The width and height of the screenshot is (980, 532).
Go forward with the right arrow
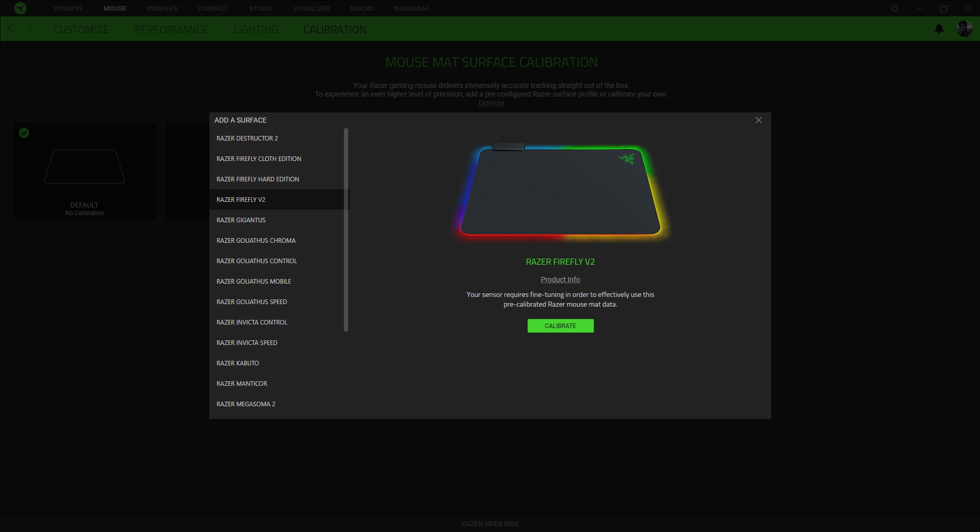click(31, 29)
